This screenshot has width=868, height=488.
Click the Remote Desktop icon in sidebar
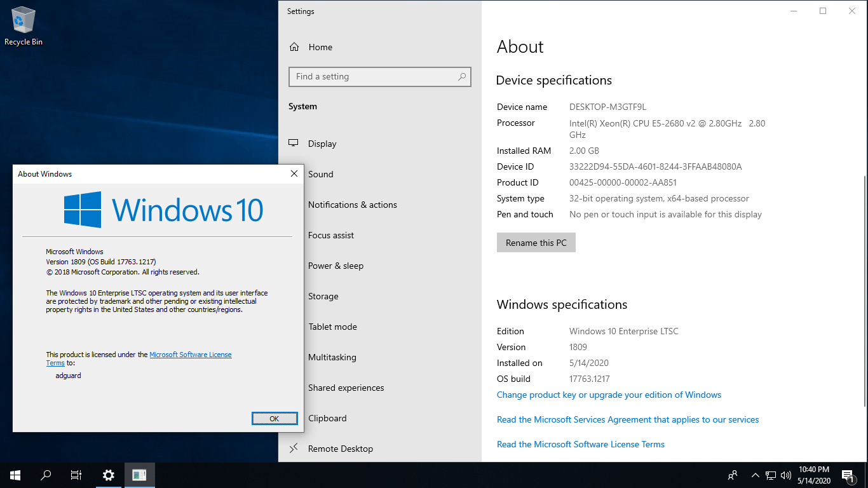pos(294,449)
